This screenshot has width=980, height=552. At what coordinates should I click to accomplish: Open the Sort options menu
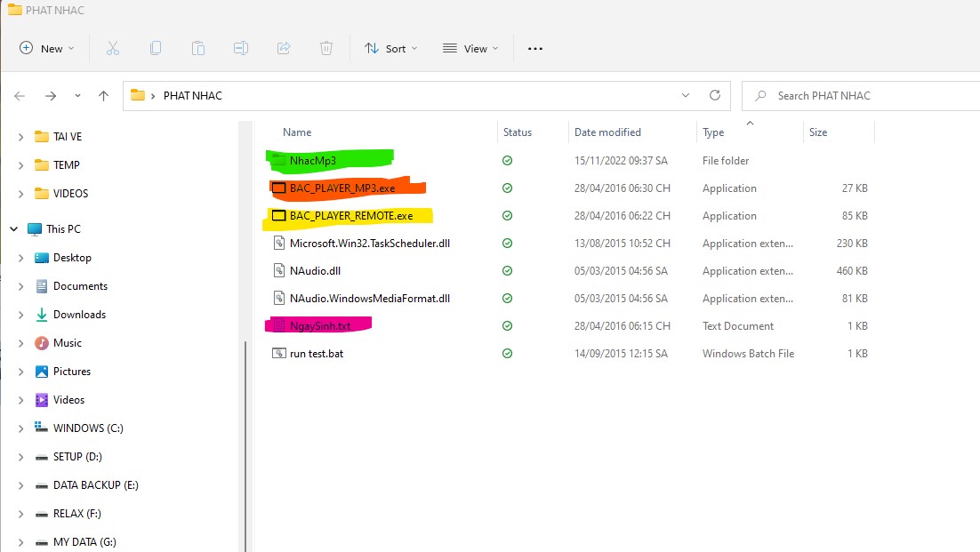[390, 49]
